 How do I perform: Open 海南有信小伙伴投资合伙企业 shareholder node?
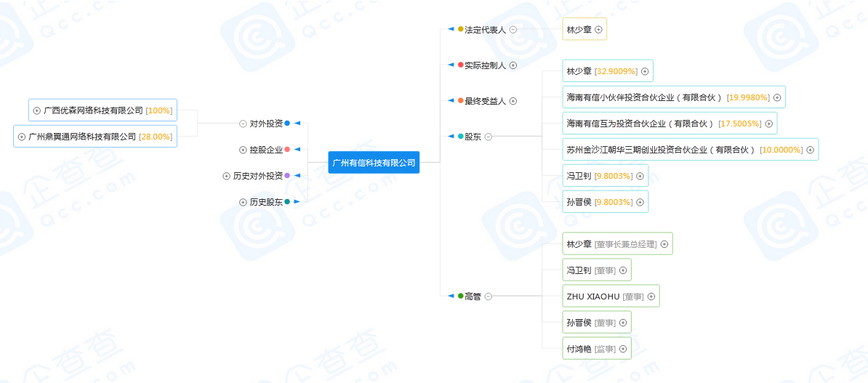[674, 97]
